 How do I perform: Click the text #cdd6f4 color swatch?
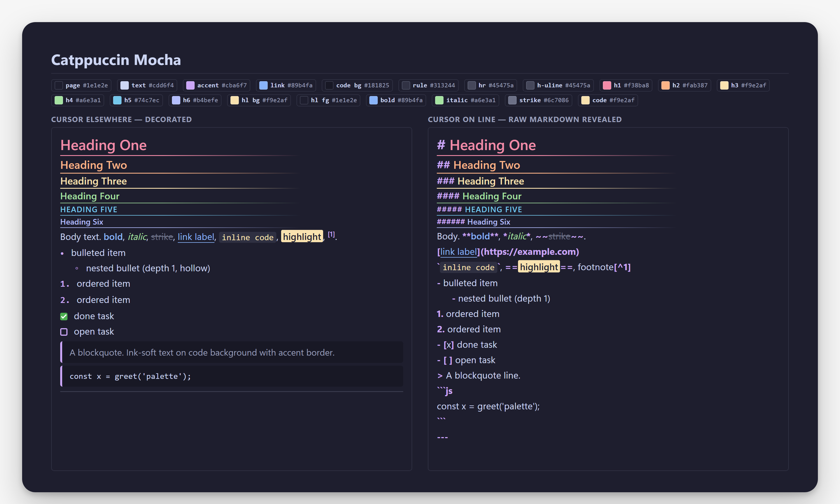pyautogui.click(x=147, y=85)
